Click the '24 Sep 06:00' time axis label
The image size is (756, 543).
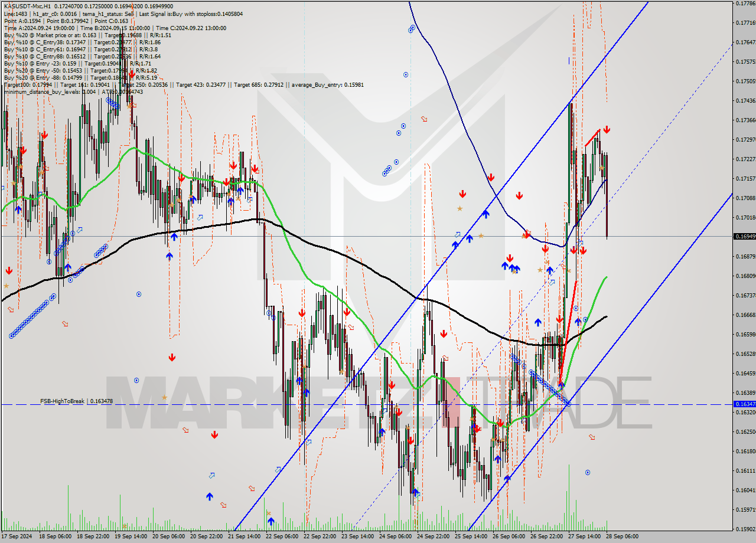(396, 537)
